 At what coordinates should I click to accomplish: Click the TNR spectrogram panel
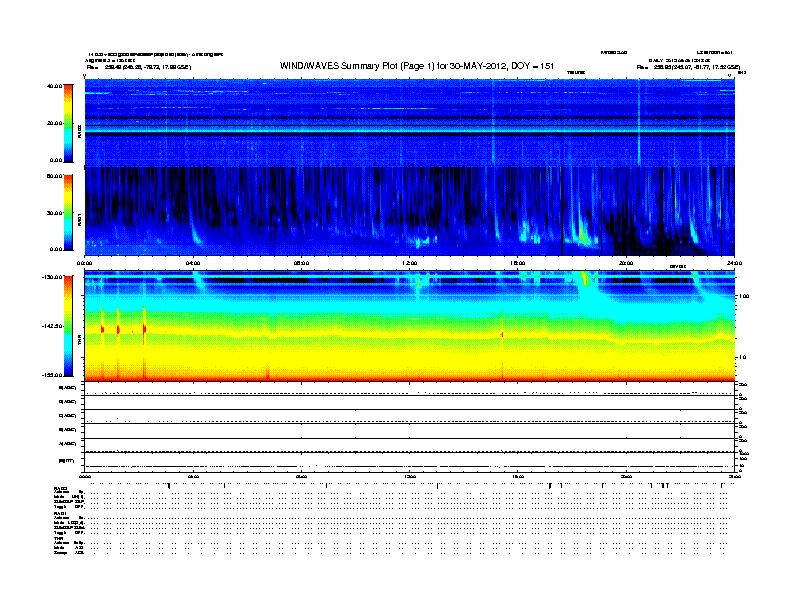coord(410,326)
